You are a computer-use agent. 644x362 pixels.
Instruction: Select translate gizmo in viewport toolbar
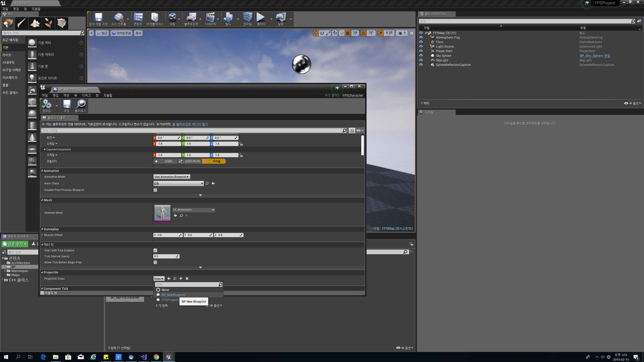point(316,33)
